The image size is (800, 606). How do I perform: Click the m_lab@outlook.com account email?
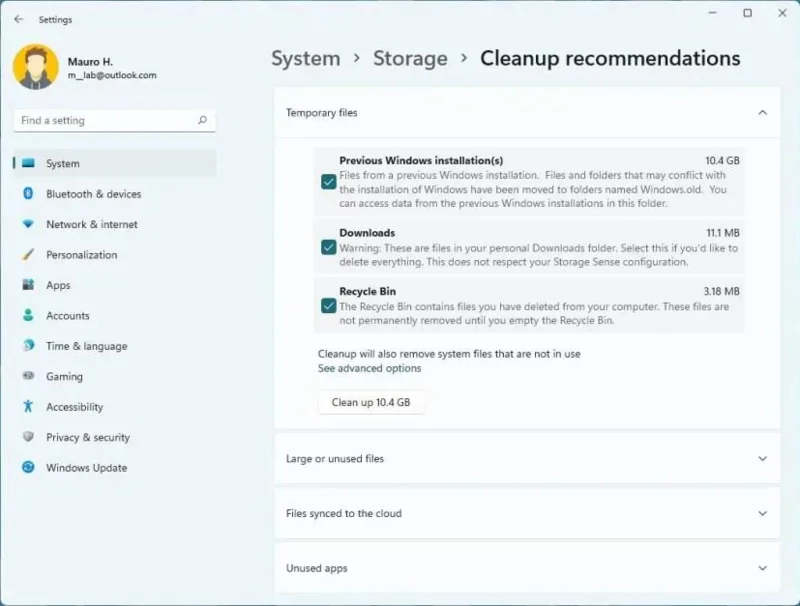click(x=112, y=75)
